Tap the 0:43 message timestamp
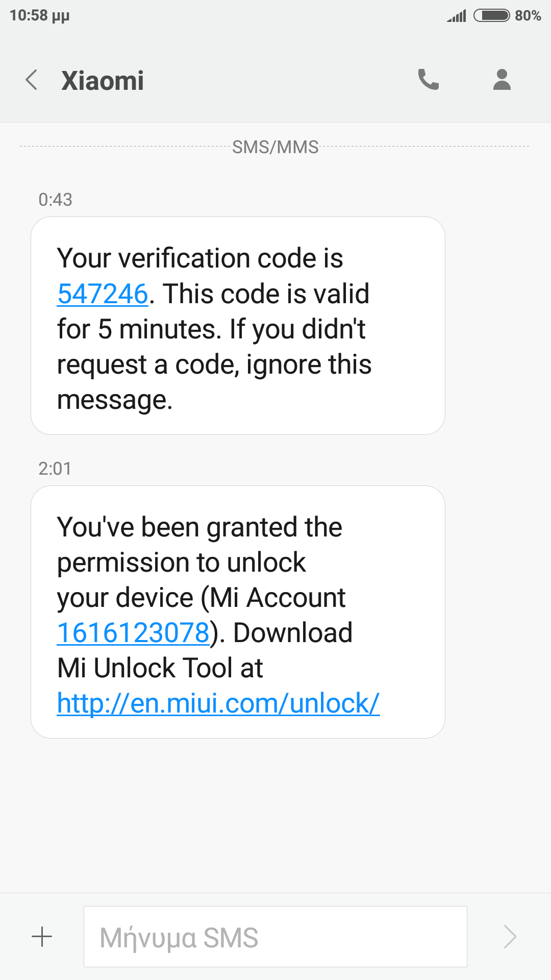Screen dimensions: 551x980 pos(55,200)
